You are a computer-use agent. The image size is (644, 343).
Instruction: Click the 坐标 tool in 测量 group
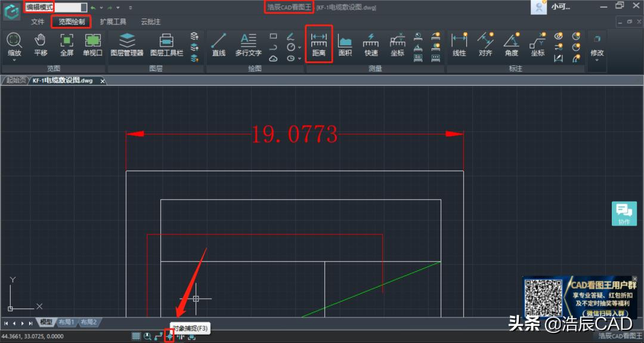[x=397, y=45]
